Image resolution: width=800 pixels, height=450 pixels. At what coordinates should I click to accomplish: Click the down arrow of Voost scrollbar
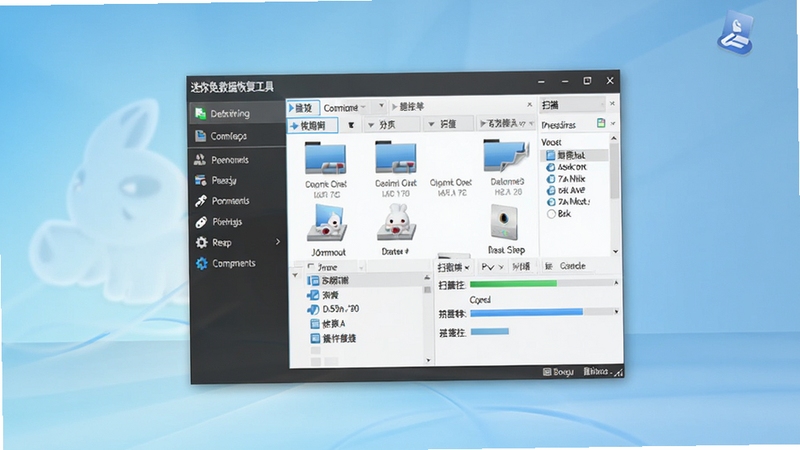pyautogui.click(x=615, y=251)
